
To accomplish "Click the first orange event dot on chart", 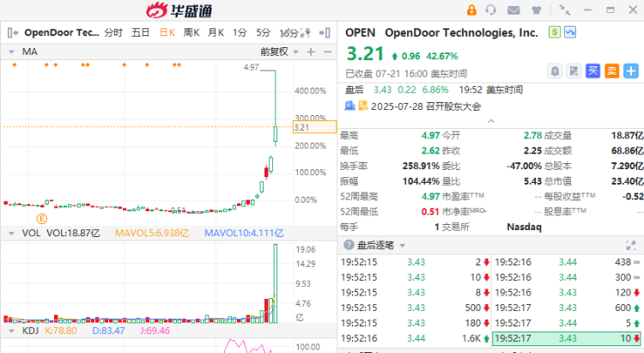I will [15, 65].
